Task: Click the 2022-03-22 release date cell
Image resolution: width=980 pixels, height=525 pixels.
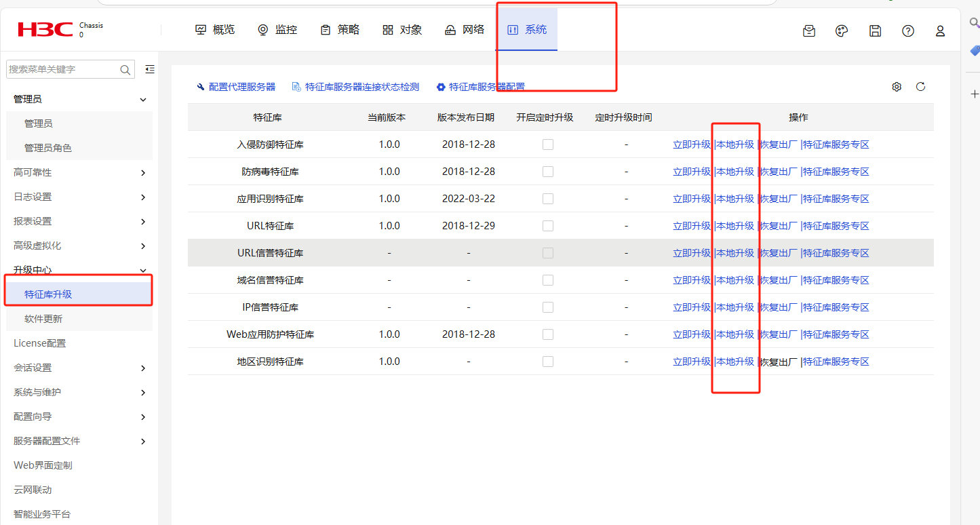Action: pyautogui.click(x=469, y=199)
